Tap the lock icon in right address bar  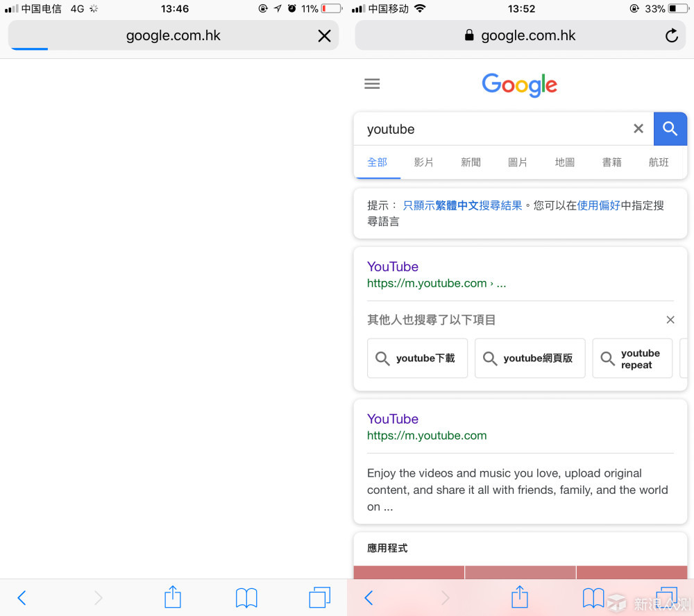(x=469, y=35)
